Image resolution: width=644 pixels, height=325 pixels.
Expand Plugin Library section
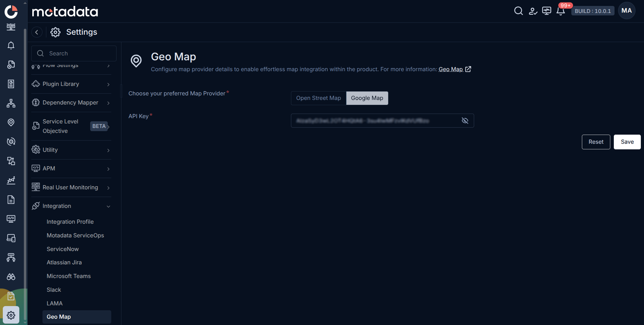click(x=71, y=84)
